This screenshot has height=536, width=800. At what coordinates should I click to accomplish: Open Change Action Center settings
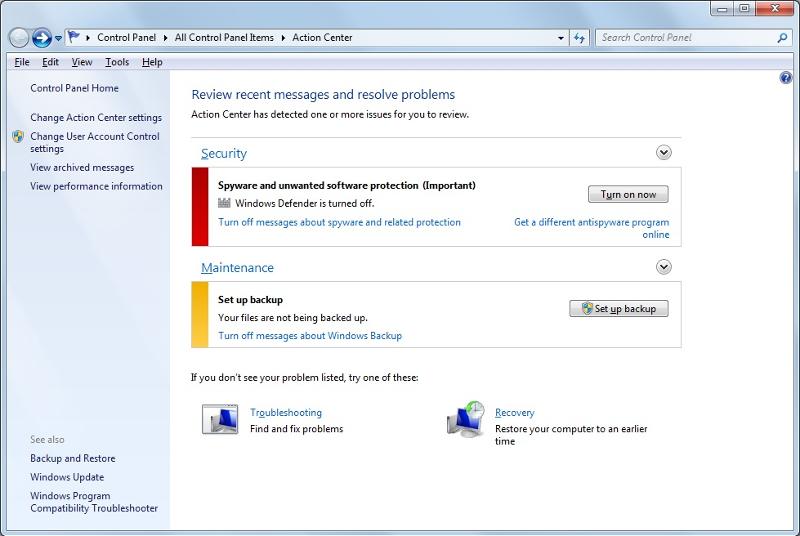point(96,117)
